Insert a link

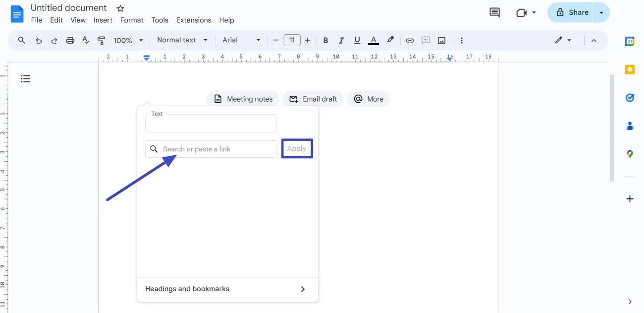point(410,40)
